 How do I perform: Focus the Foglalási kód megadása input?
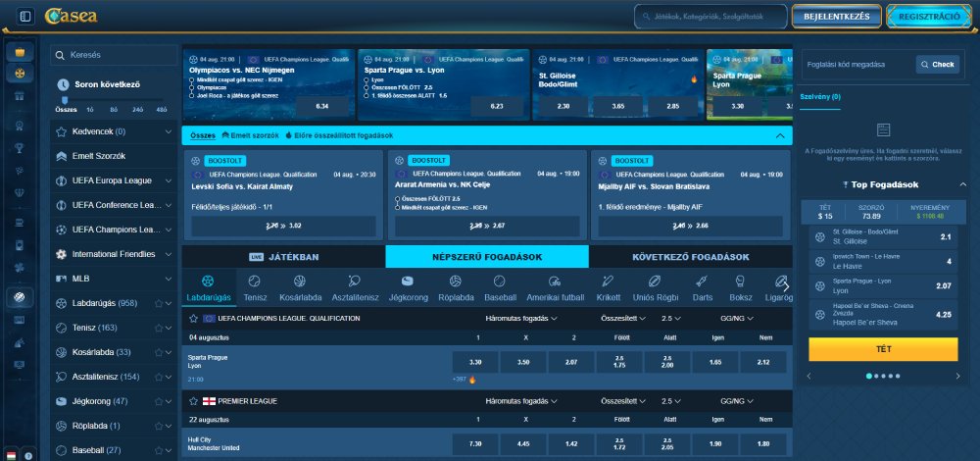point(858,65)
